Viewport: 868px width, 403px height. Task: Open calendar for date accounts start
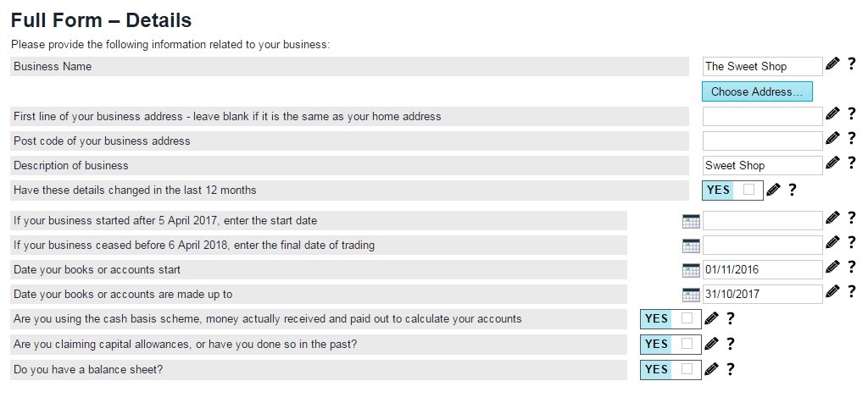coord(691,270)
